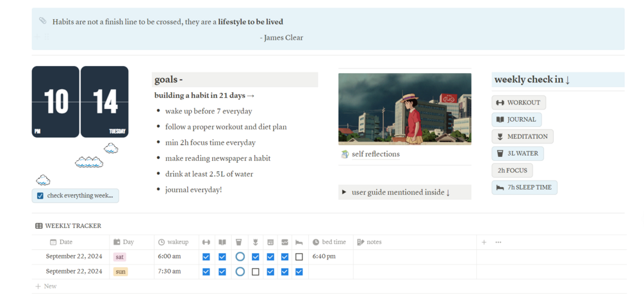
Task: Open the Day column header
Action: [132, 242]
